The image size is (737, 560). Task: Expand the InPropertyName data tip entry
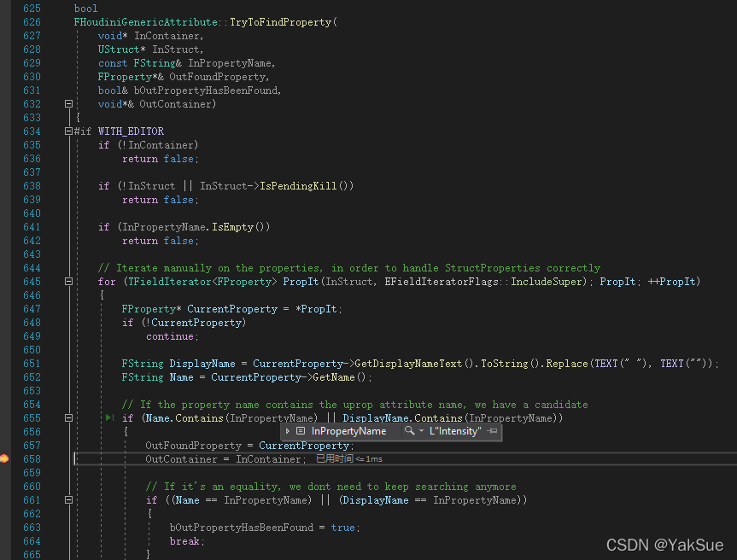288,431
